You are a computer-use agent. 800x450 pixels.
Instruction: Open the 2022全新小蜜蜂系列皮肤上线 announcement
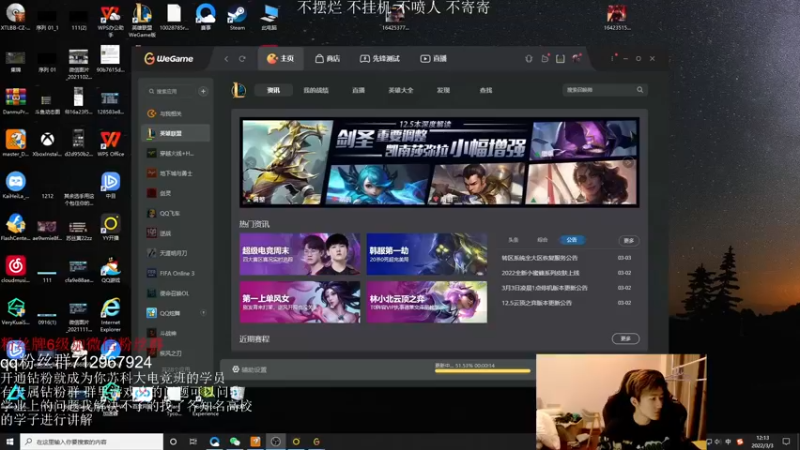(540, 273)
